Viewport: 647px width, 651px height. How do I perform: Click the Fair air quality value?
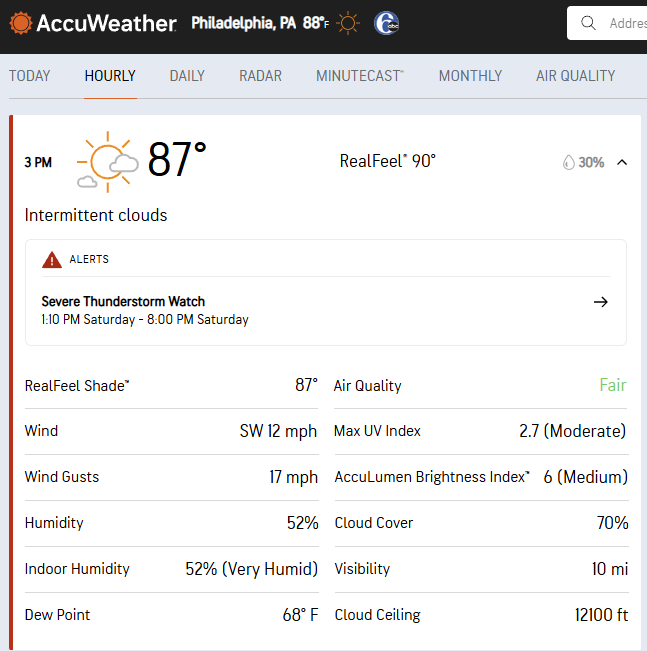pos(613,385)
